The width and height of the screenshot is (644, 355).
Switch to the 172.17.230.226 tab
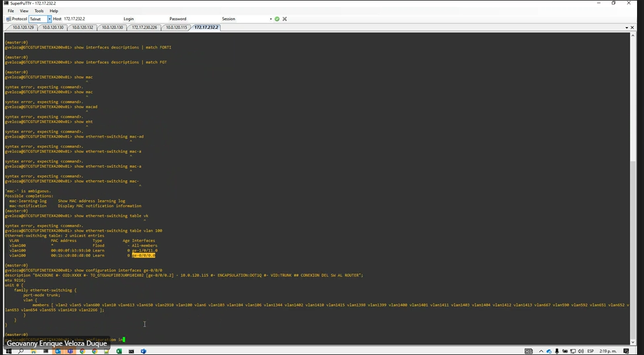[144, 27]
